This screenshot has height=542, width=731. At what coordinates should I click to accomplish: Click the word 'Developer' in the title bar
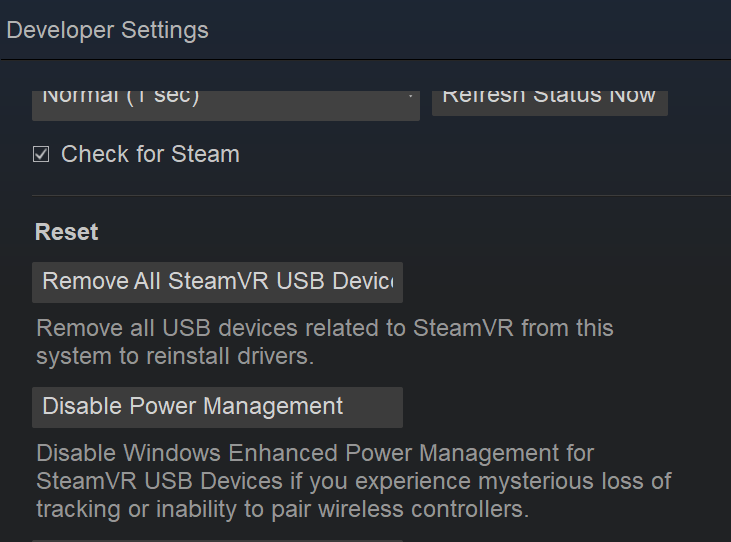(58, 30)
